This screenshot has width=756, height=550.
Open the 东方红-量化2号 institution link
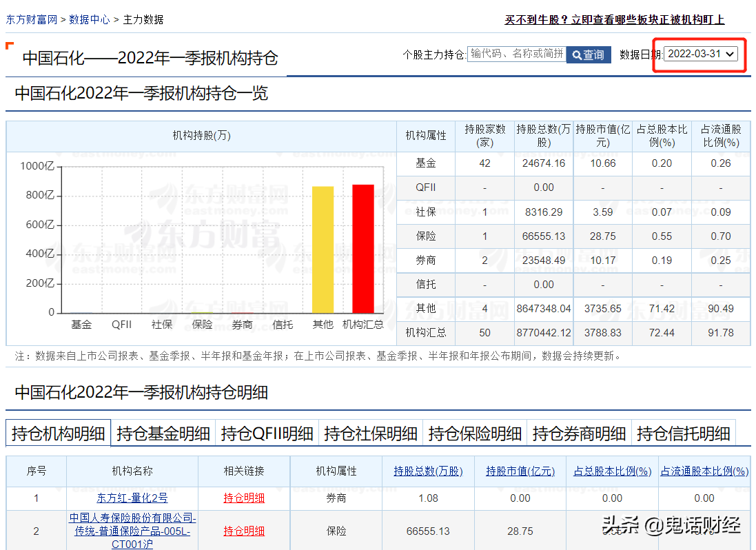132,498
